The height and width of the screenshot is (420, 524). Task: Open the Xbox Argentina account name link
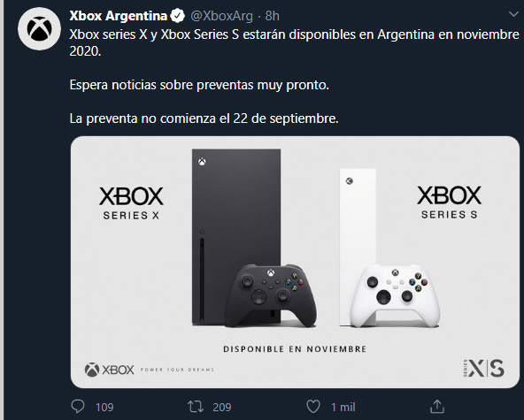[x=119, y=16]
